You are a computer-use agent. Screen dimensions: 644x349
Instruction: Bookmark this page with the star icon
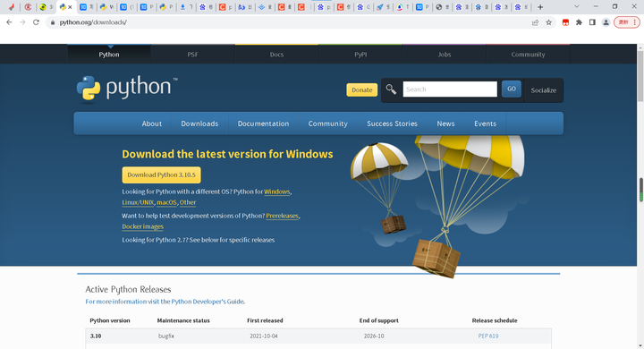[548, 22]
